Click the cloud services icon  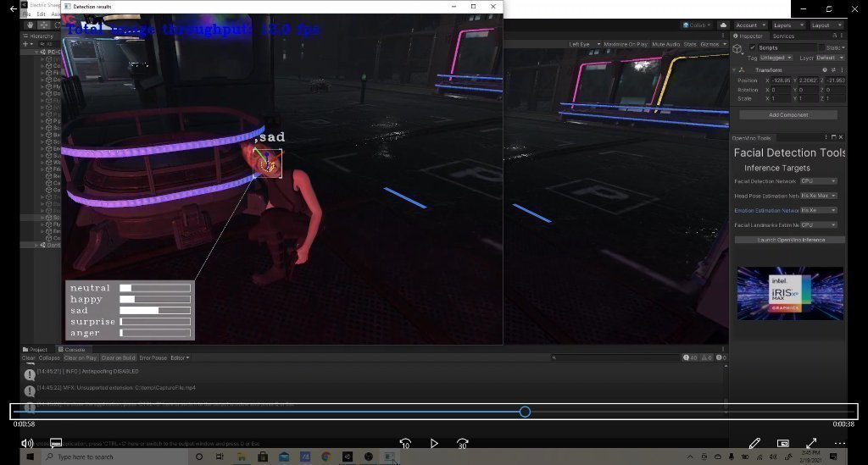pos(723,25)
